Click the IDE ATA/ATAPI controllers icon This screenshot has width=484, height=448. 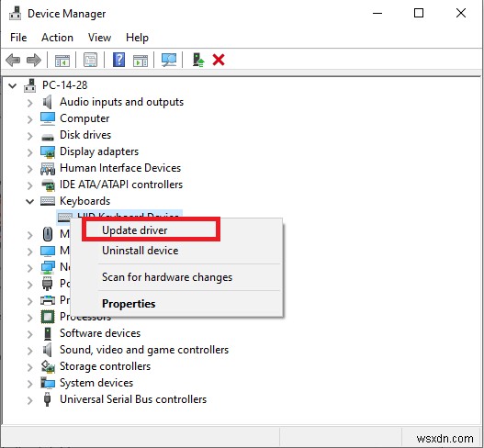coord(48,185)
